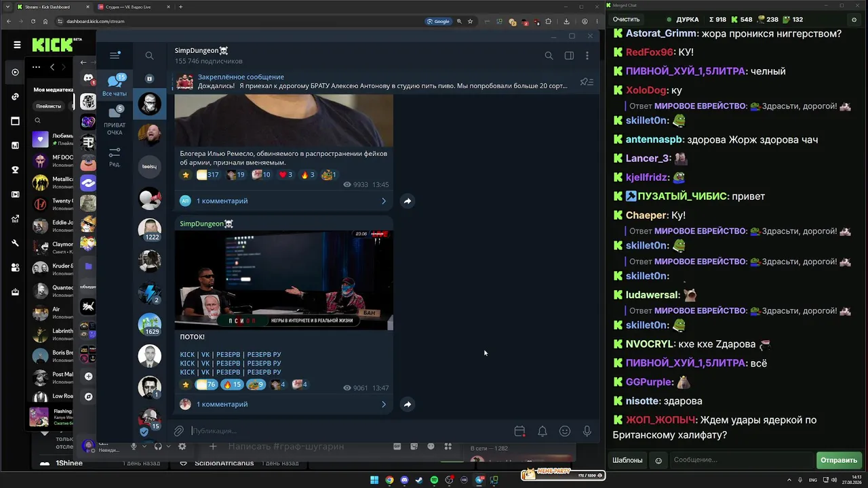Open comments under the Ремесло post
Image resolution: width=868 pixels, height=488 pixels.
coord(283,201)
